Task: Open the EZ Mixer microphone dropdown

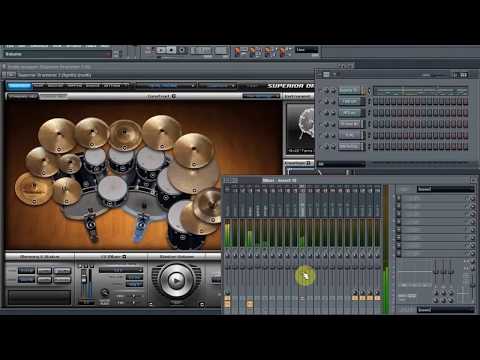Action: (x=121, y=270)
